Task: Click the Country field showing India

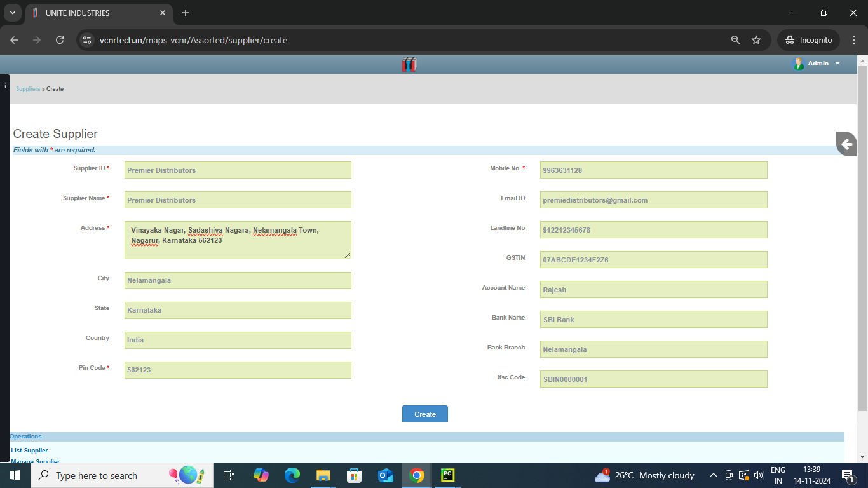Action: click(x=238, y=340)
